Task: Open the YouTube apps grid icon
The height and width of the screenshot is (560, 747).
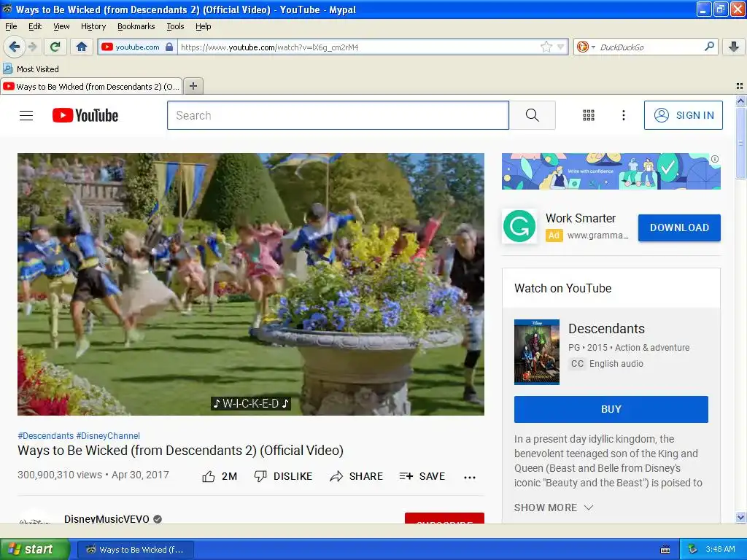Action: pyautogui.click(x=589, y=115)
